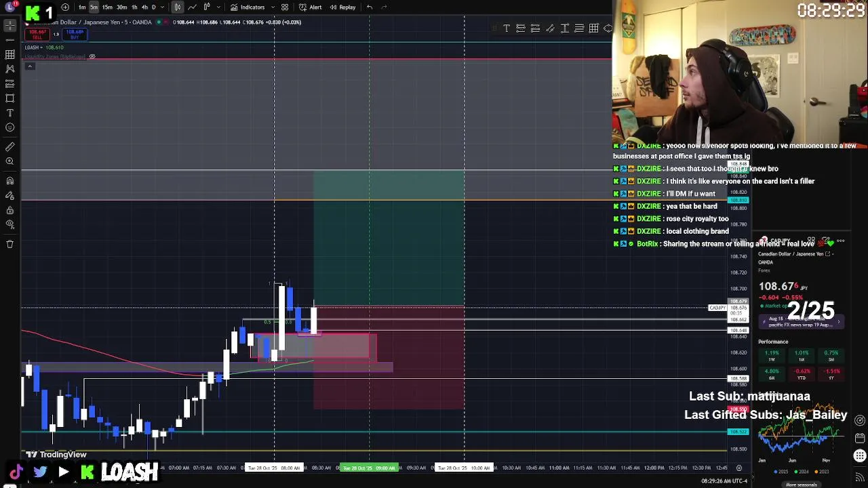
Task: Click the 10:00 AM time axis label
Action: tap(464, 468)
